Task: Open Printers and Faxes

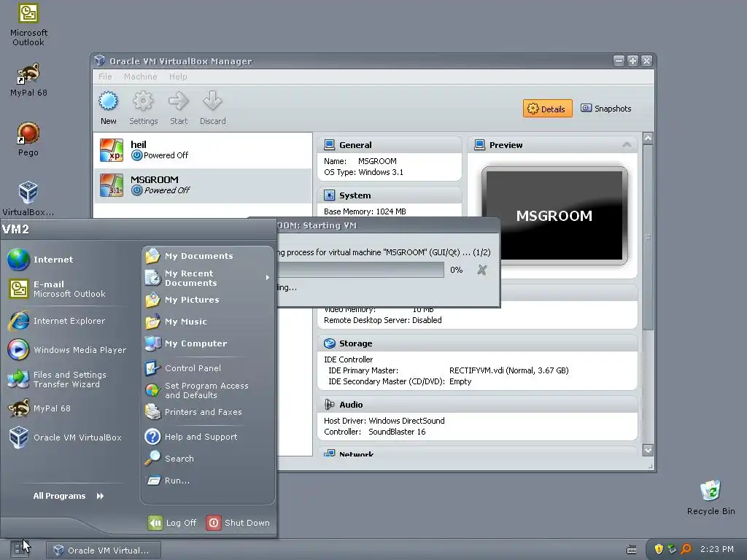Action: pyautogui.click(x=207, y=412)
